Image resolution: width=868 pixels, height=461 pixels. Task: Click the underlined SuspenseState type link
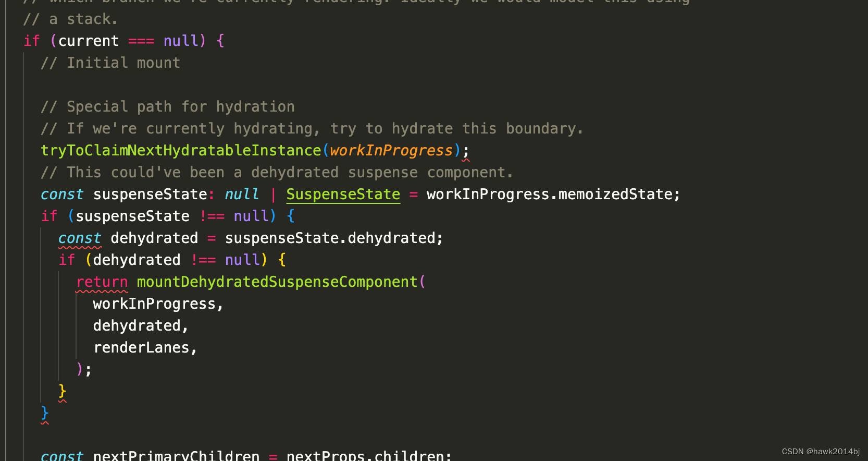(x=343, y=195)
